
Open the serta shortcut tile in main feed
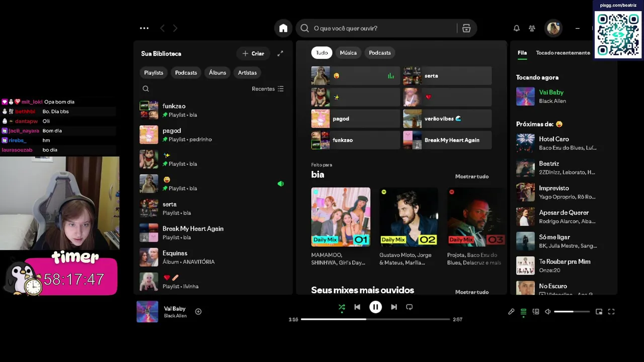tap(447, 76)
